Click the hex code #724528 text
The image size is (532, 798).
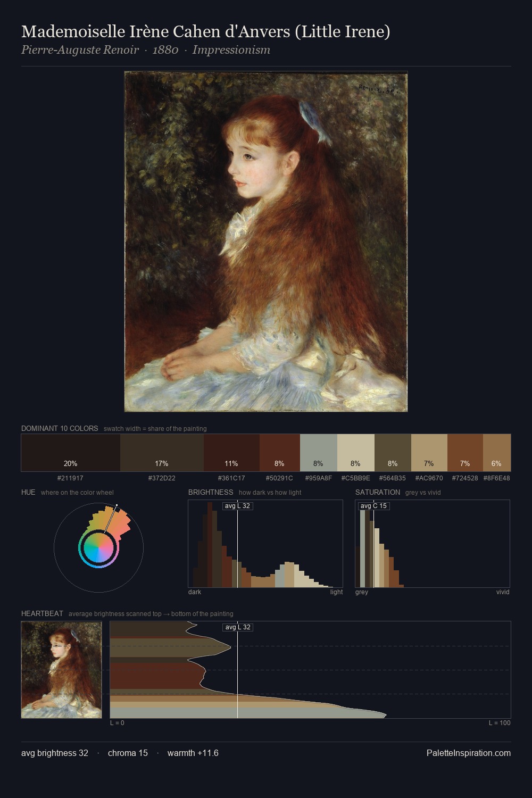pyautogui.click(x=465, y=478)
